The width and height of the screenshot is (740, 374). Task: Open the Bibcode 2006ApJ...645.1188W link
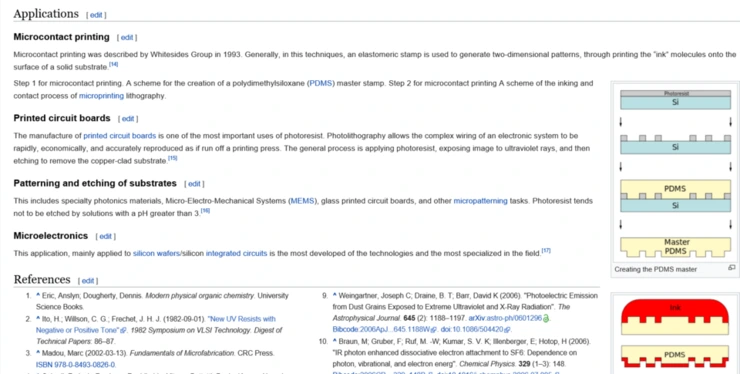(x=382, y=330)
